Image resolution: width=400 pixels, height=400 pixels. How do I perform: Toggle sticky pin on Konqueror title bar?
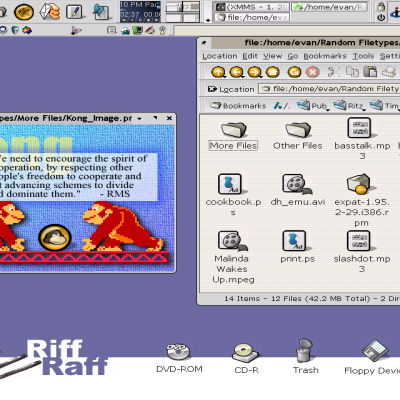(x=204, y=43)
